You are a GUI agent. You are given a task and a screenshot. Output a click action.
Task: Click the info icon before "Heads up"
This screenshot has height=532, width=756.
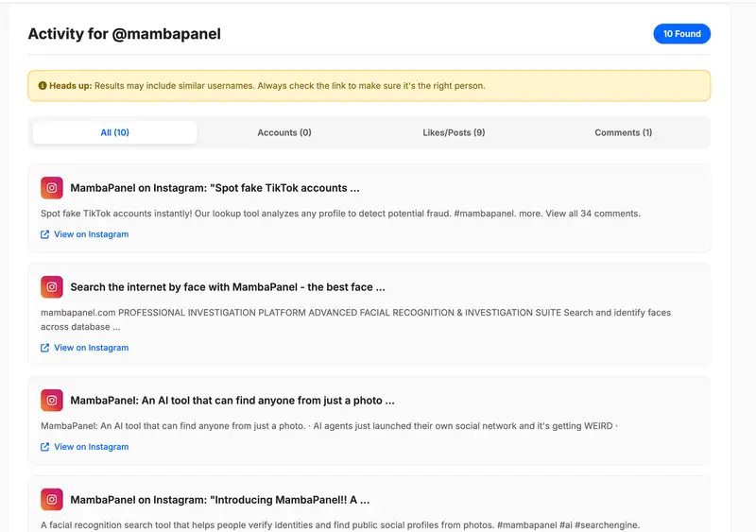point(43,86)
